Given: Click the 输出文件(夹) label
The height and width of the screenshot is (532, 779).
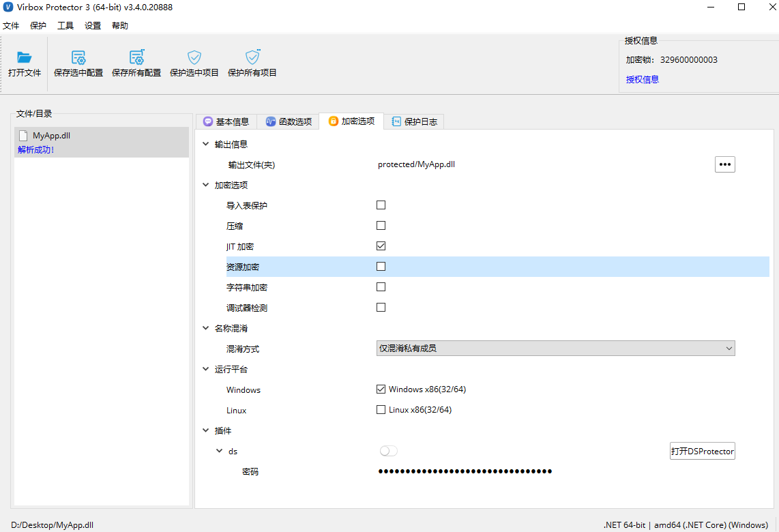Looking at the screenshot, I should click(252, 165).
